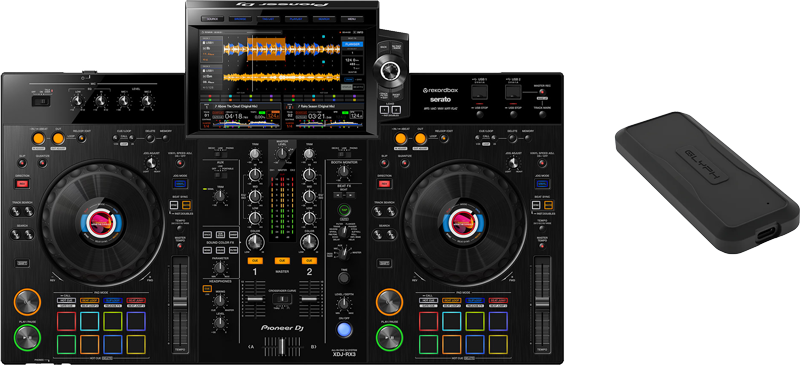Click the right deck TEMPO slider
800x365 pixels.
(x=543, y=302)
